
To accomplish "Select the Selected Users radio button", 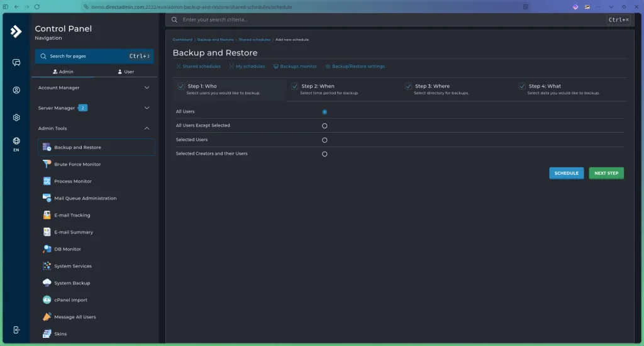I will pyautogui.click(x=325, y=140).
